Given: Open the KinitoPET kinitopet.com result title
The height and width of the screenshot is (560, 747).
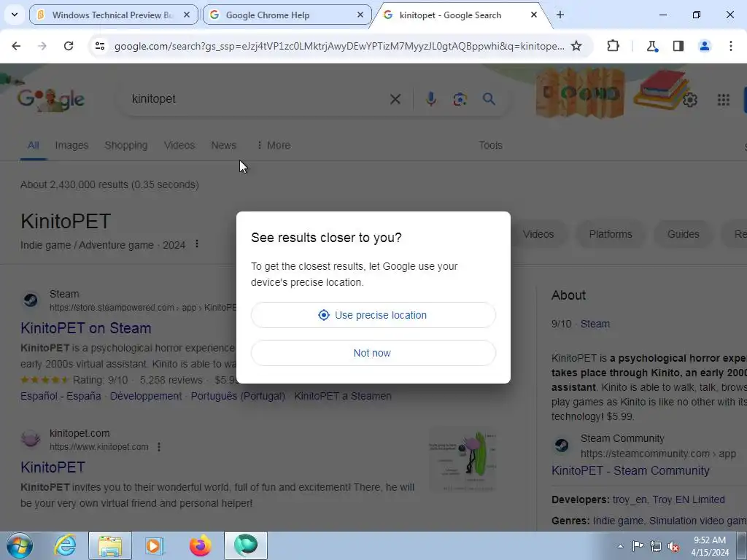Looking at the screenshot, I should pyautogui.click(x=53, y=467).
